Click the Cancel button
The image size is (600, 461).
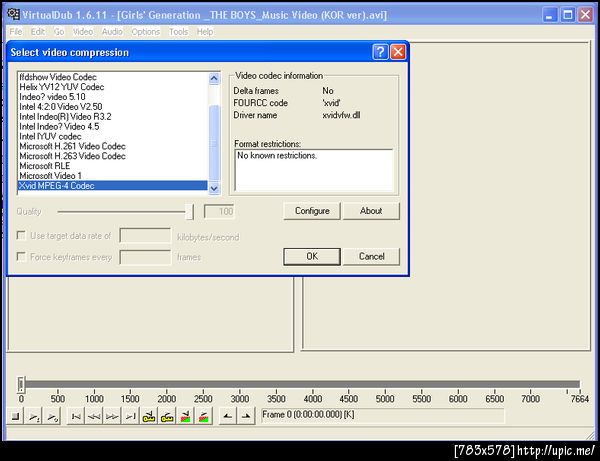coord(371,256)
